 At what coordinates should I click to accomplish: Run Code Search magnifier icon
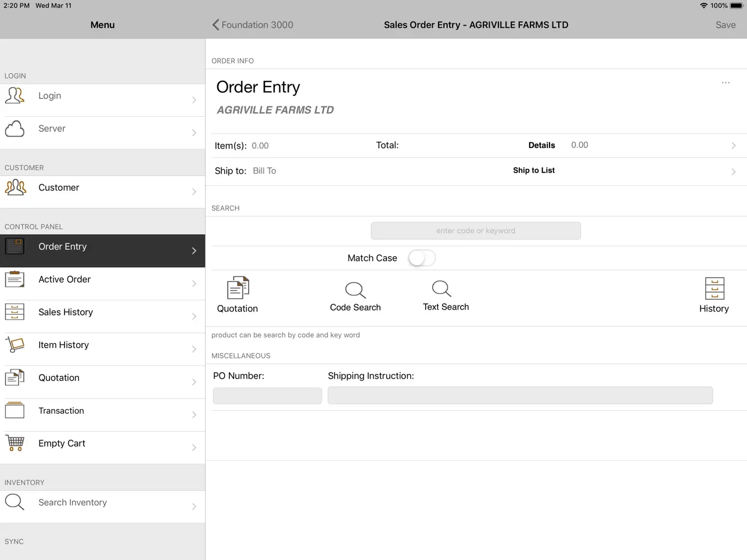[355, 290]
